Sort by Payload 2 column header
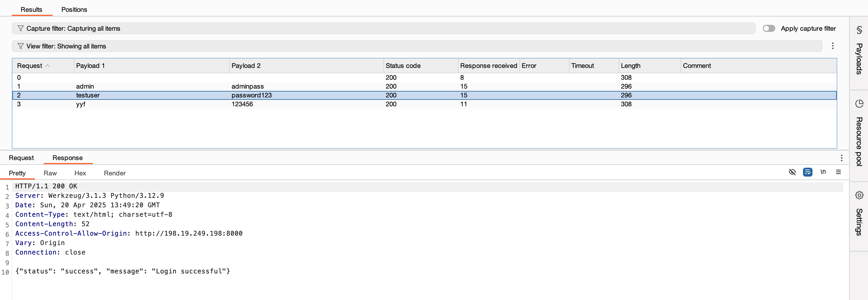 coord(306,66)
